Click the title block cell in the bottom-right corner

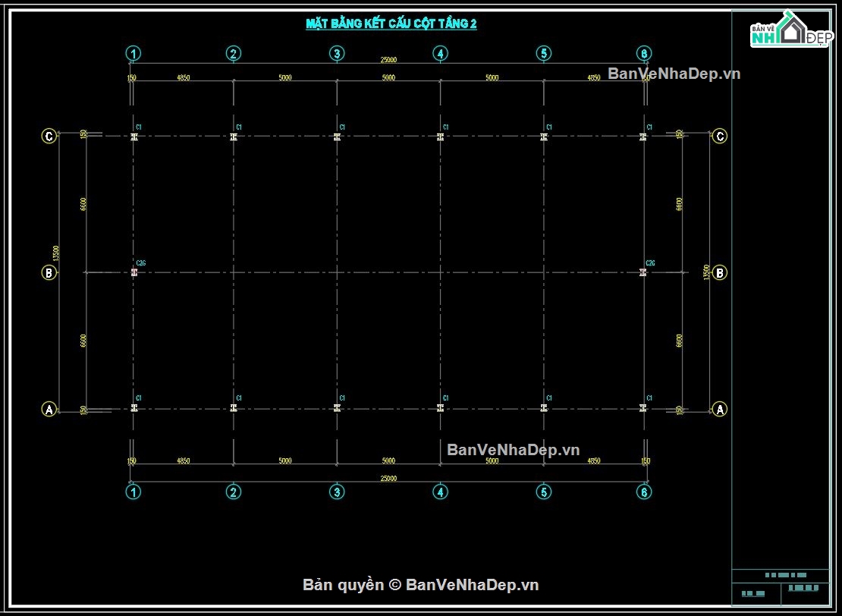click(x=804, y=594)
